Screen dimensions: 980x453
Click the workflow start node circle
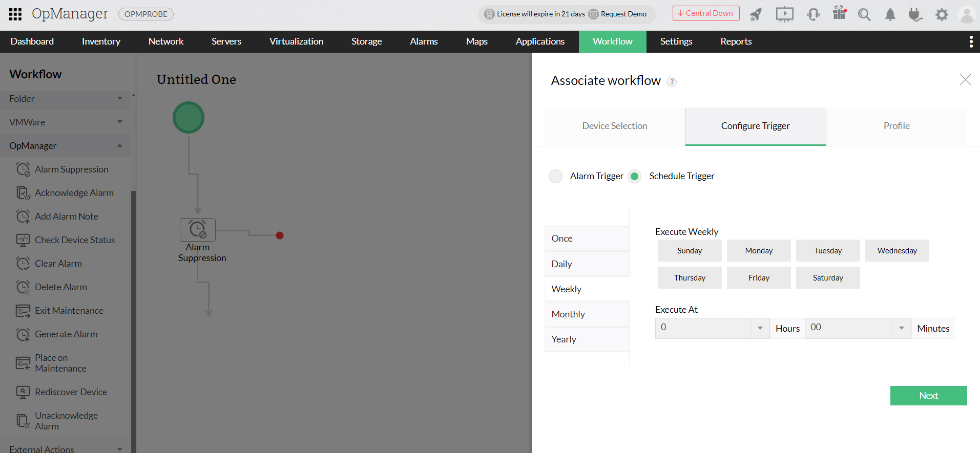pyautogui.click(x=189, y=118)
